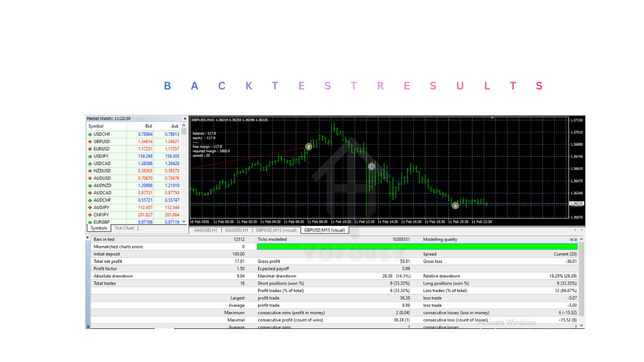Screen dimensions: 644x362
Task: Click the up arrow atop Market Watch scrollbar
Action: [x=183, y=126]
